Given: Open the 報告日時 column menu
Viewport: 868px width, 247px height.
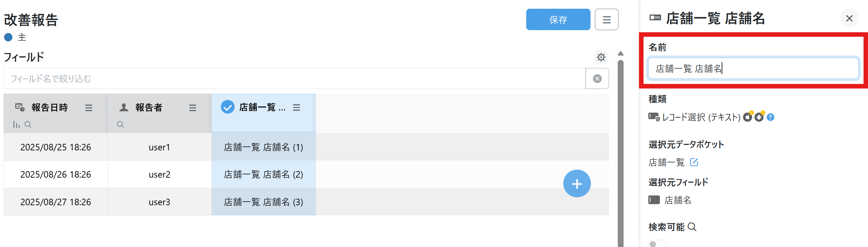Looking at the screenshot, I should click(x=89, y=108).
